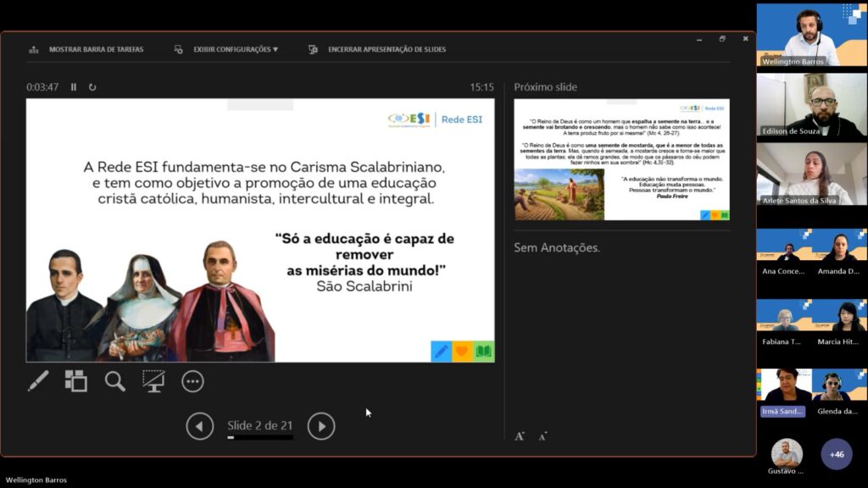This screenshot has height=488, width=868.
Task: Click the taskbar icon beside Mostrar Barra
Action: 34,49
